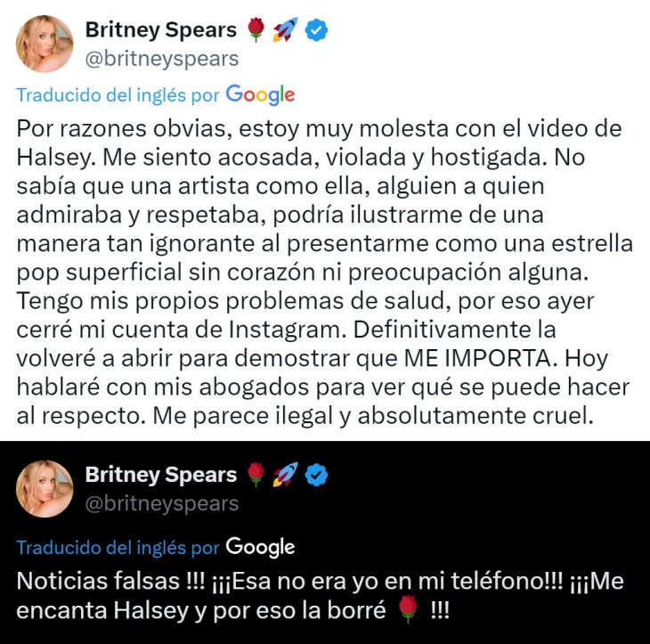
Task: Click the rocket emoji in the dark tweet header
Action: (285, 475)
